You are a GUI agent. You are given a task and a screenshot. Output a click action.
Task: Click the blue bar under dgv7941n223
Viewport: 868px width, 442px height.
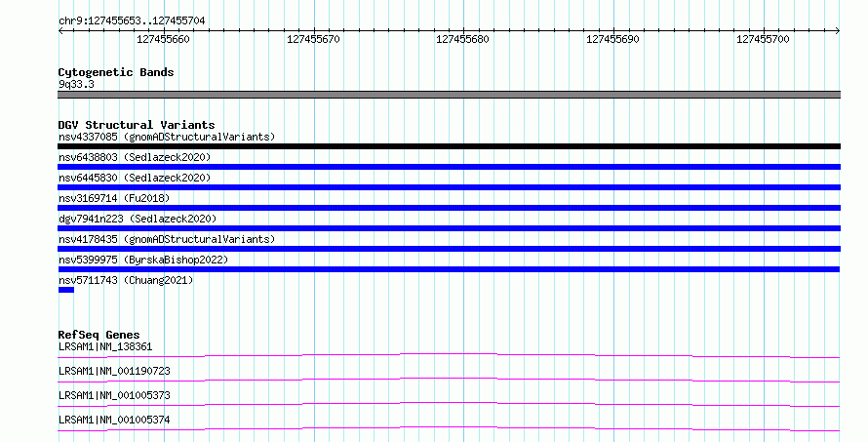[449, 228]
